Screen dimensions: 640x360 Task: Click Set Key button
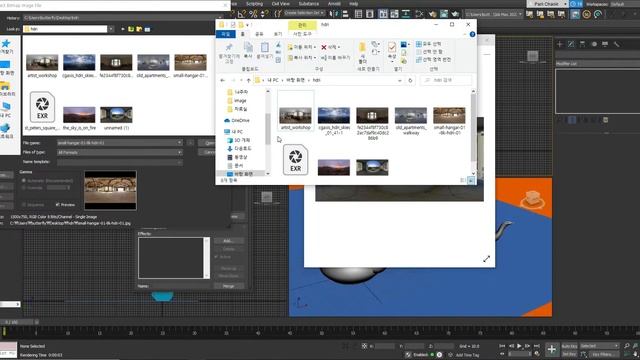[569, 354]
